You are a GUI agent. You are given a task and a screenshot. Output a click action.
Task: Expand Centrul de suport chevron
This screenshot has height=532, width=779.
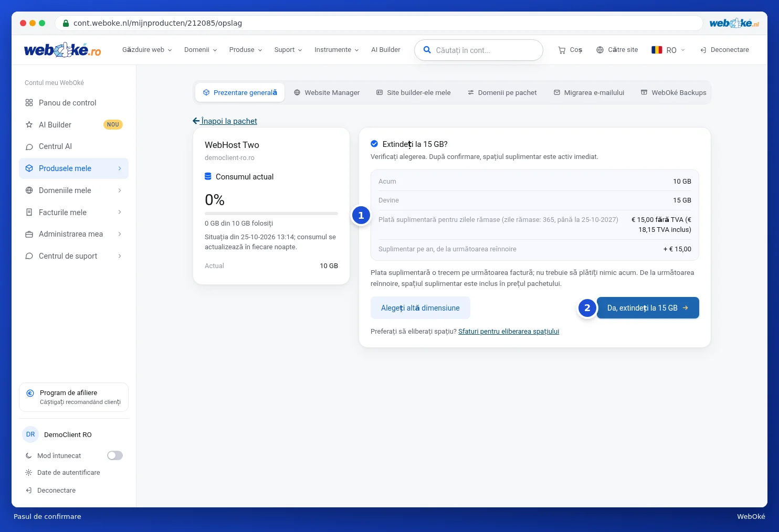coord(120,256)
